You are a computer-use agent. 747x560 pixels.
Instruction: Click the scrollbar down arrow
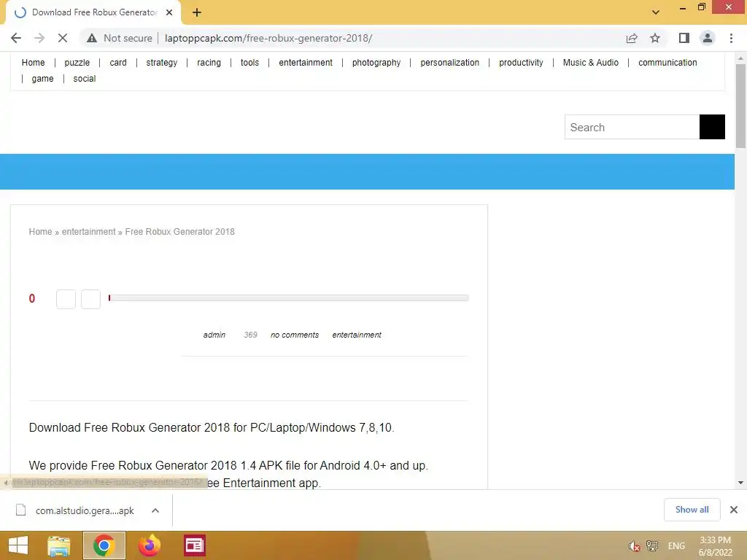(740, 483)
